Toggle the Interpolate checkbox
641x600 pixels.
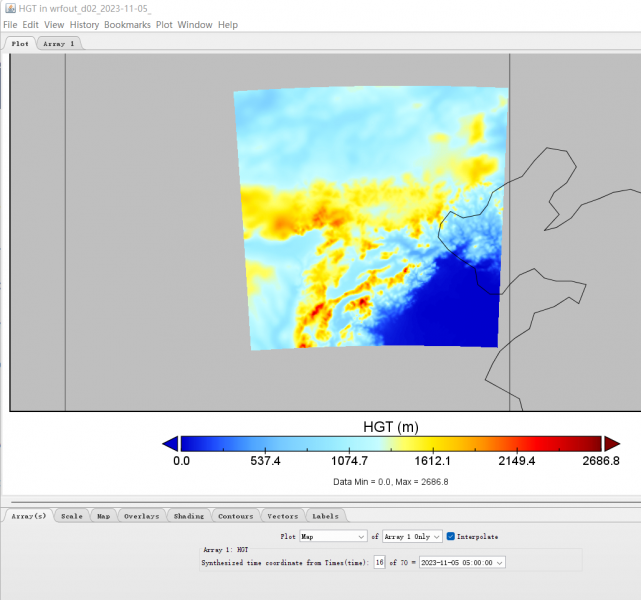pos(451,537)
